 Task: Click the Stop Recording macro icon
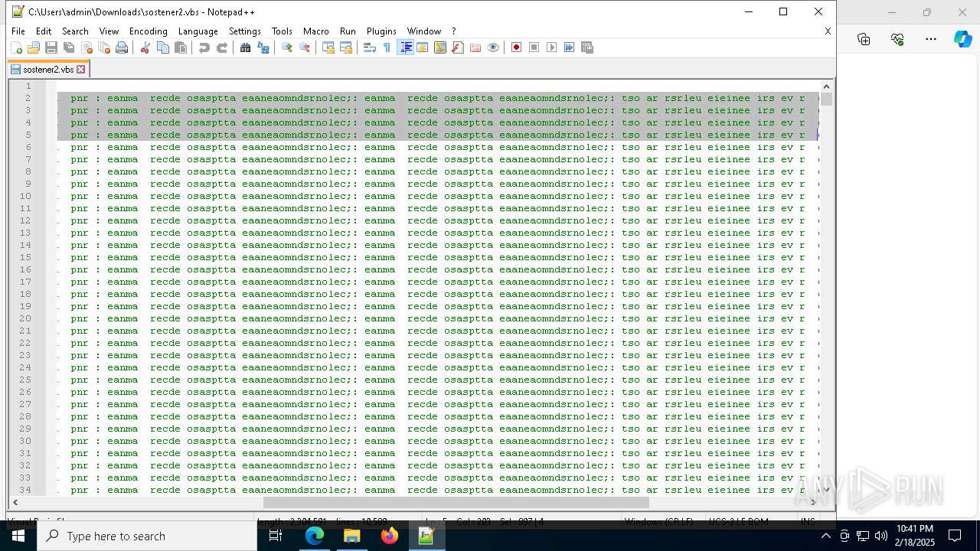pos(534,47)
